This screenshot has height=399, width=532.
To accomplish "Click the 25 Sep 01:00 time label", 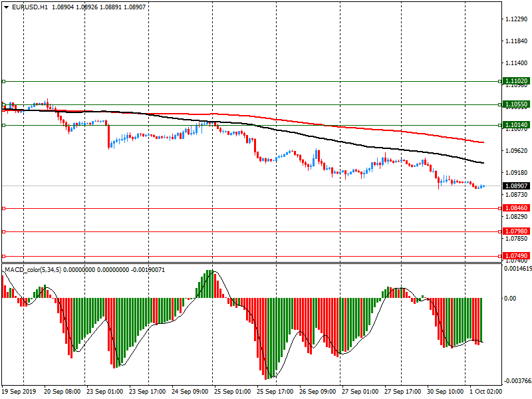I will (x=232, y=392).
